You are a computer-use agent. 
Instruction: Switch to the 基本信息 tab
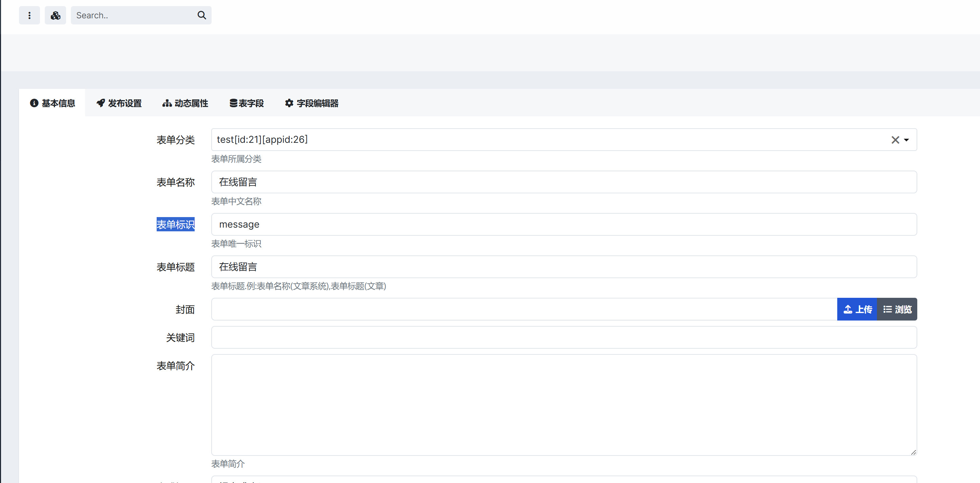click(53, 103)
